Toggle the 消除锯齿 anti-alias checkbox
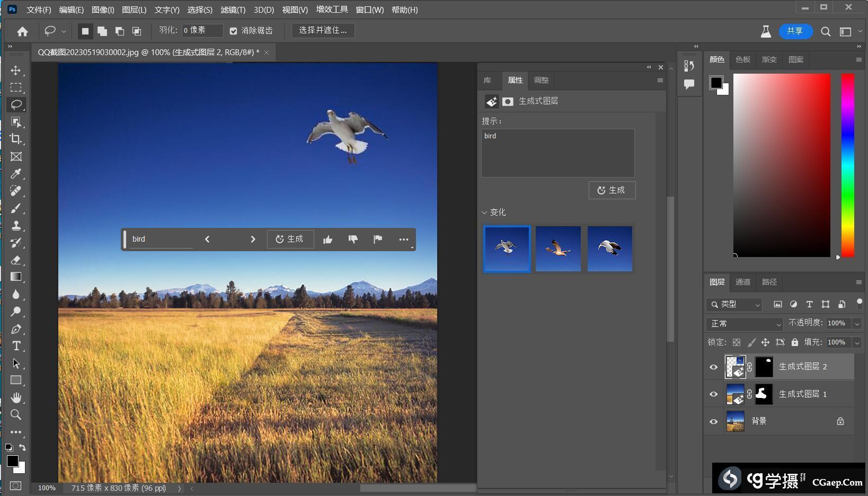Screen dimensions: 868x496 pos(233,31)
